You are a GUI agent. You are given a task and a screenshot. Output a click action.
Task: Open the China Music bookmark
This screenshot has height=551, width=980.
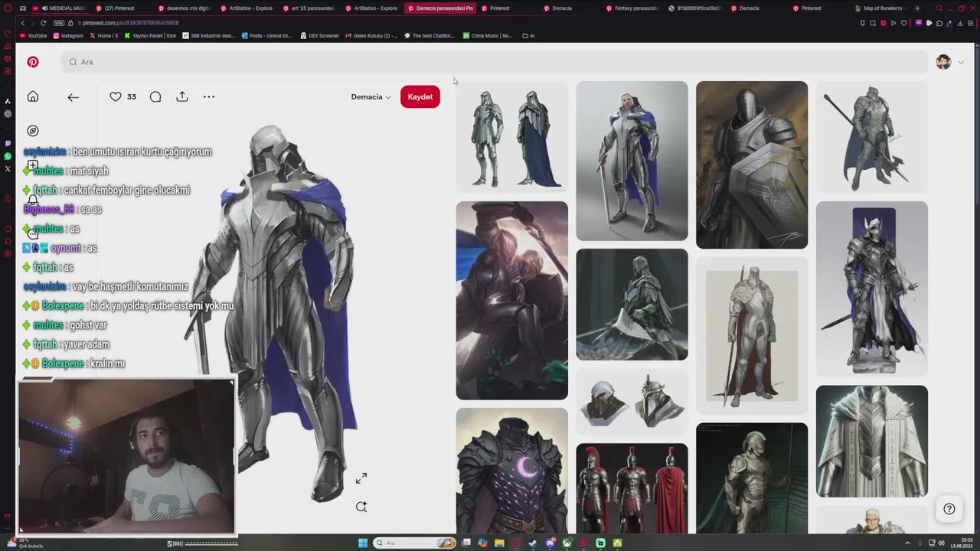pos(488,36)
